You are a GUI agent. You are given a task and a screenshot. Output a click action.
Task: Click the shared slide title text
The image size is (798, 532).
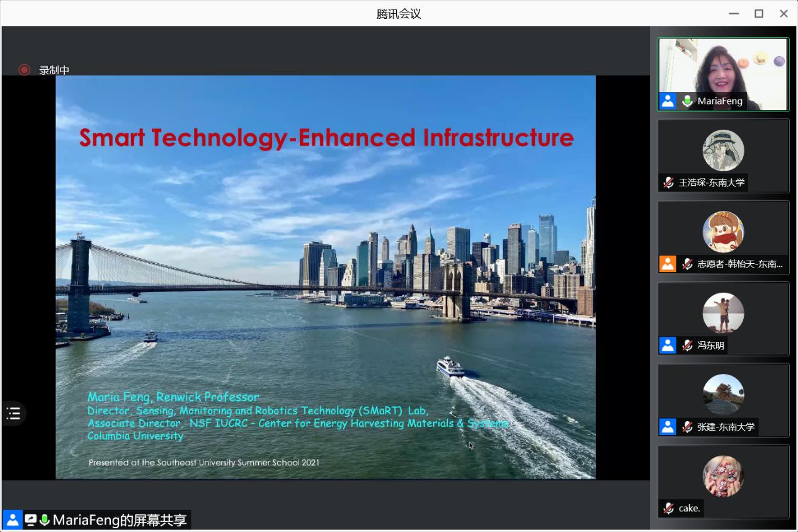pos(326,137)
